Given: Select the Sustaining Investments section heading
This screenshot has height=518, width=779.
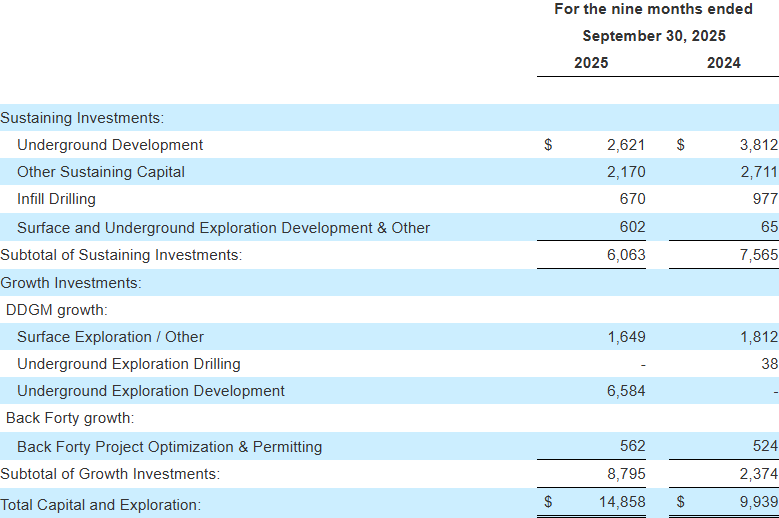Looking at the screenshot, I should (x=82, y=118).
